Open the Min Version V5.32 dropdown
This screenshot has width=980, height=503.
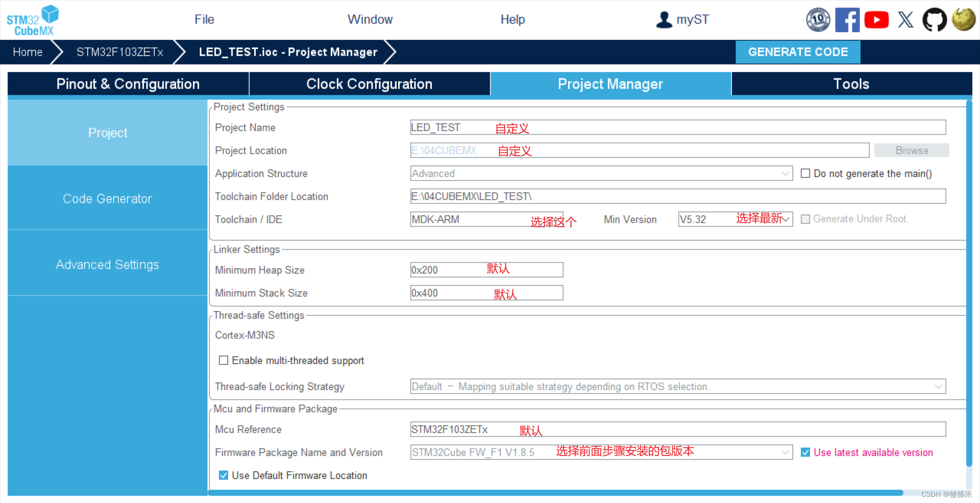click(x=735, y=219)
